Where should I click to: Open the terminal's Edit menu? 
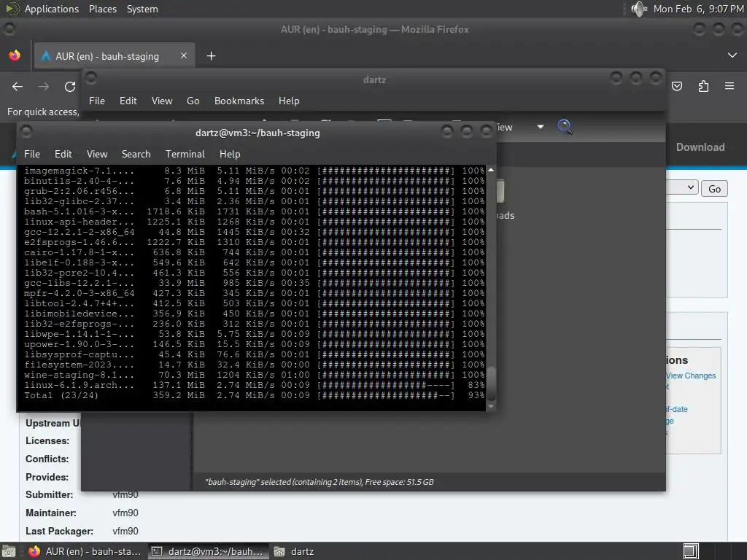pos(63,154)
